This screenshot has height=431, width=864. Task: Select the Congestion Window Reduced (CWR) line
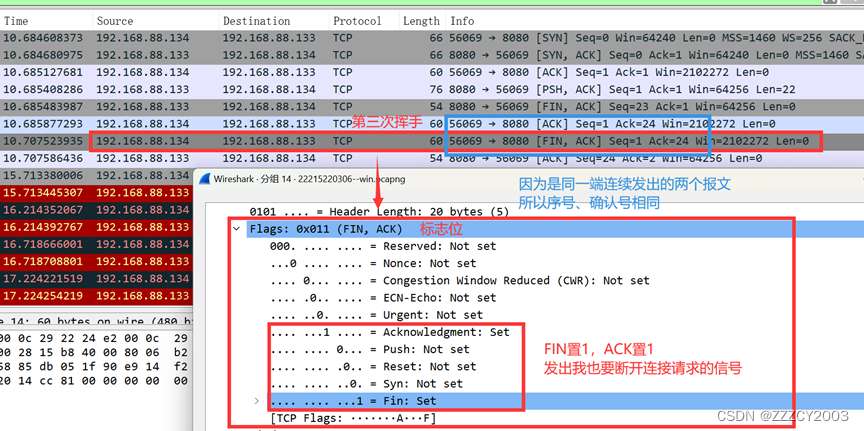click(x=459, y=281)
